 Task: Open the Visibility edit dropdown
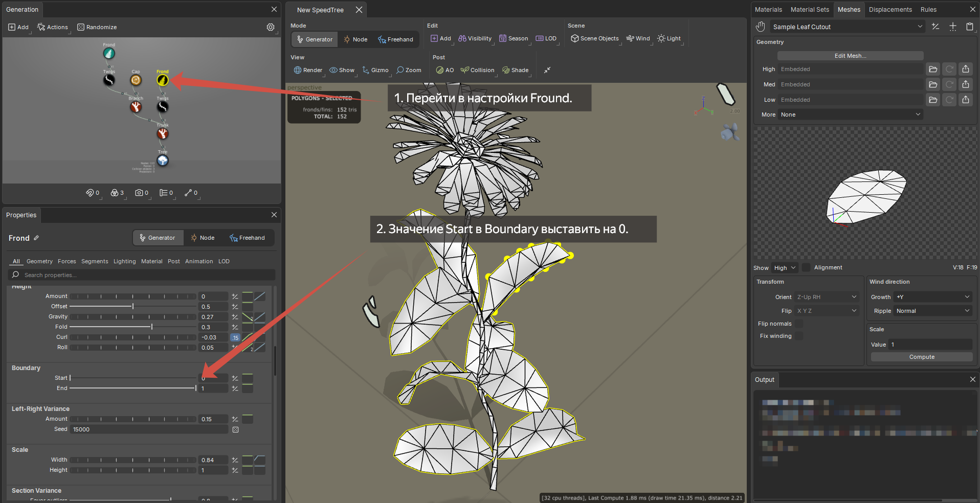point(475,38)
